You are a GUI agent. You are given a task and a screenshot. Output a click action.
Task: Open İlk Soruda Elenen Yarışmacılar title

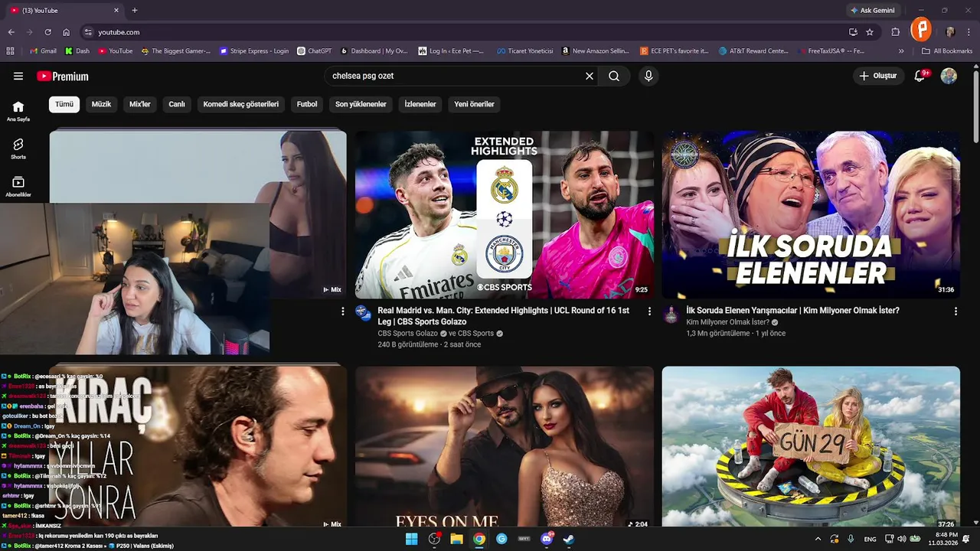click(792, 311)
